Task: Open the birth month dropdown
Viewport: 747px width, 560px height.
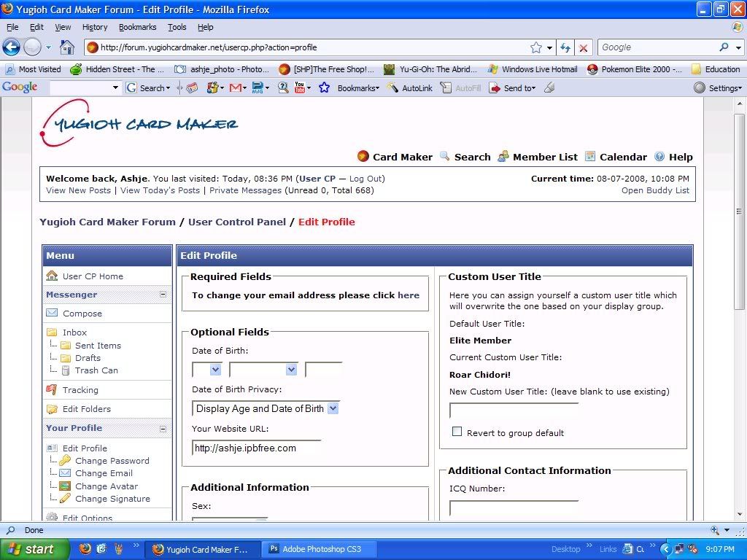Action: [291, 370]
